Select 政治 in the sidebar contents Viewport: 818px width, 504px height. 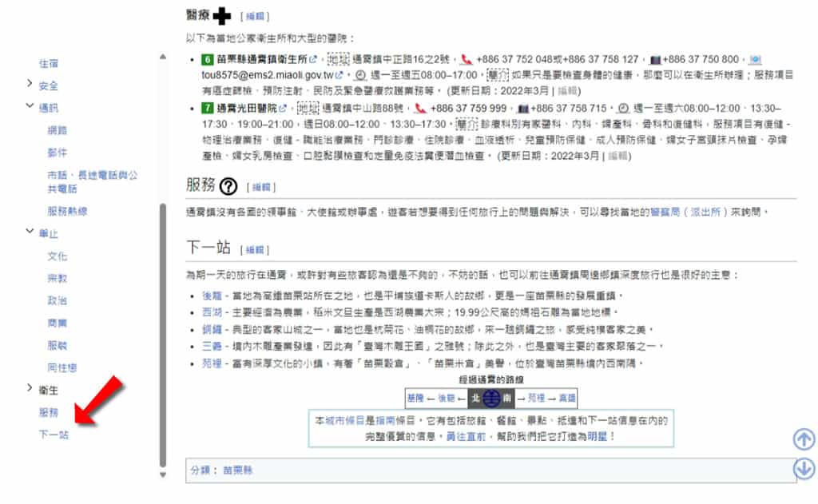(58, 300)
